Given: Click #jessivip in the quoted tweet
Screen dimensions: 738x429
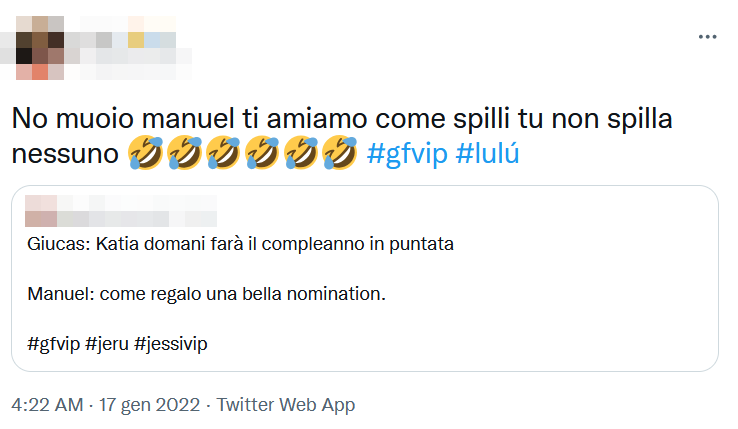Looking at the screenshot, I should (x=173, y=344).
